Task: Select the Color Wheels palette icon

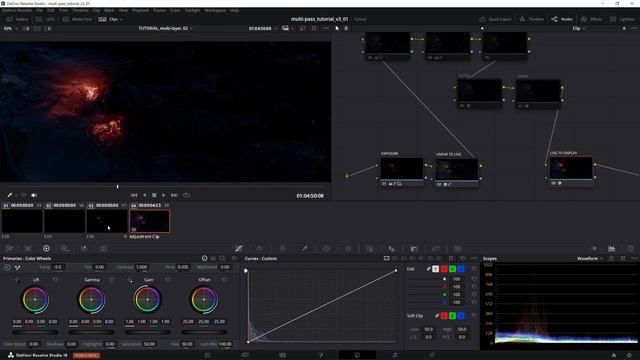Action: tap(46, 248)
